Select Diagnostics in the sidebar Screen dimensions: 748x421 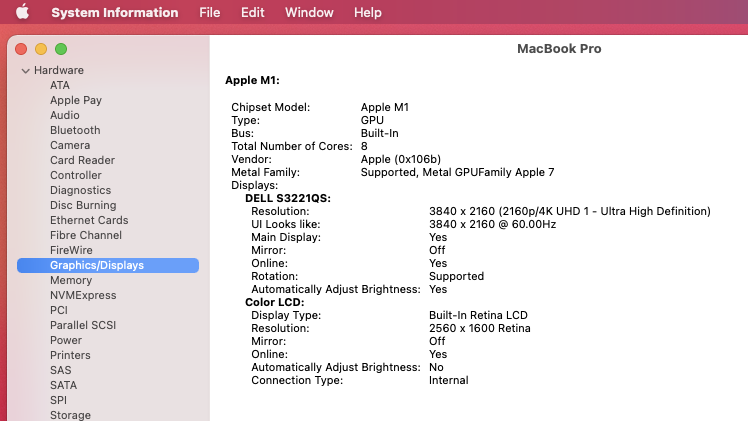point(80,190)
